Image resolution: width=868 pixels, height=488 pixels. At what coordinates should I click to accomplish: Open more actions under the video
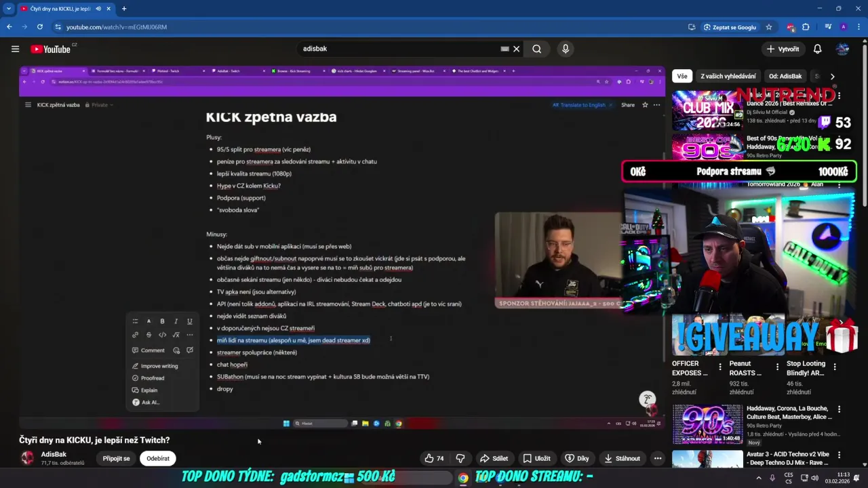[x=657, y=458]
